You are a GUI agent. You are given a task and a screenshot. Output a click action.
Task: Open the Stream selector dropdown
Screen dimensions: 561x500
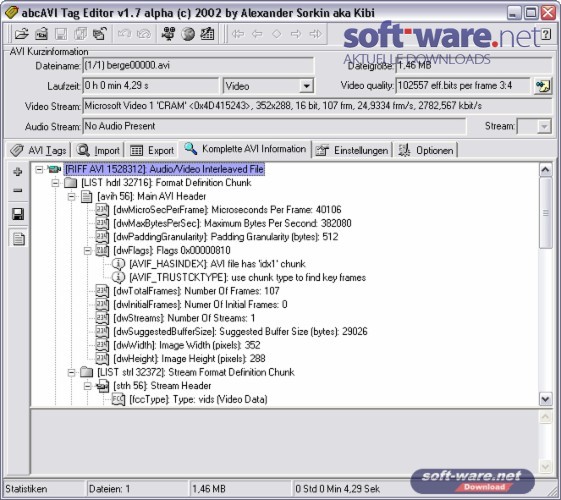[544, 127]
